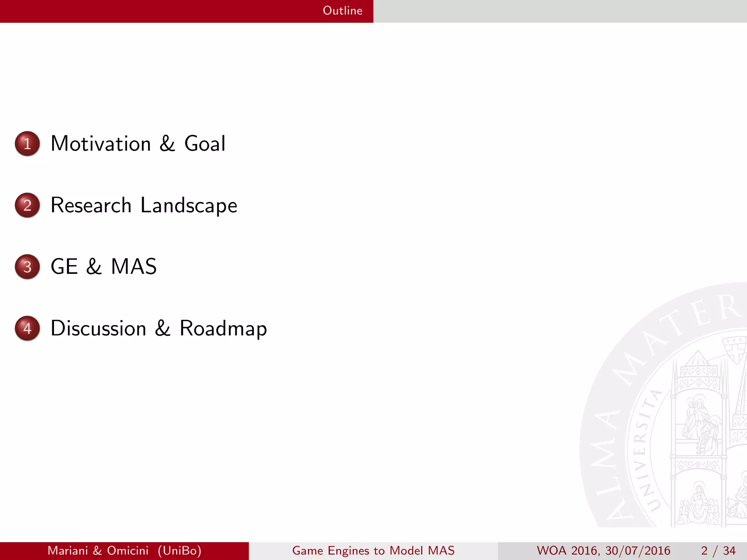747x560 pixels.
Task: Click the Game Engines to Model MAS title
Action: click(373, 551)
